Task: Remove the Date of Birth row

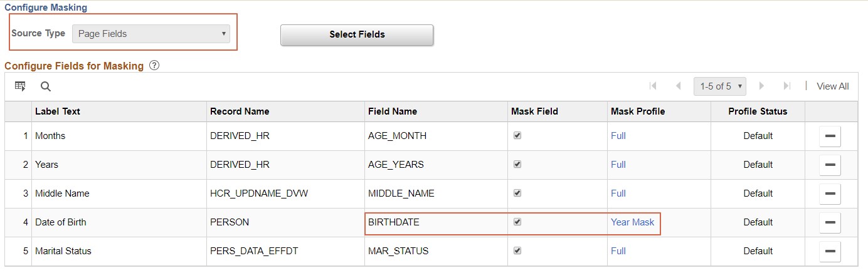Action: click(x=830, y=222)
